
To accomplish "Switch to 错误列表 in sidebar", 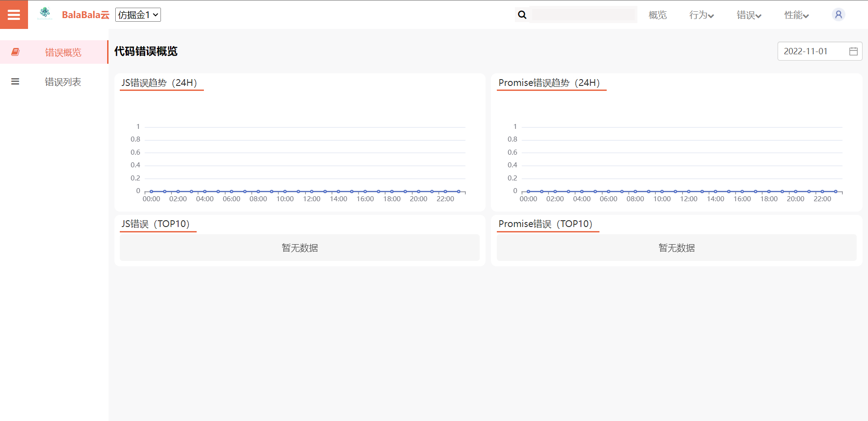I will point(62,81).
